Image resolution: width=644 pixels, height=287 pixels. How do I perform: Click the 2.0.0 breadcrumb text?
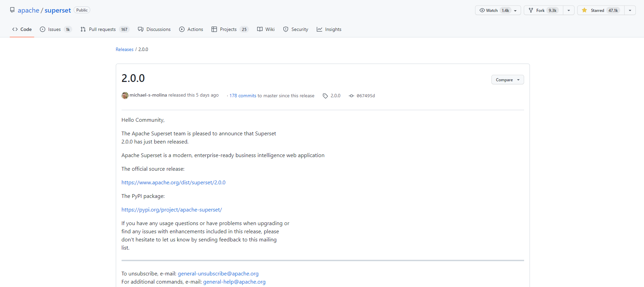pos(143,49)
